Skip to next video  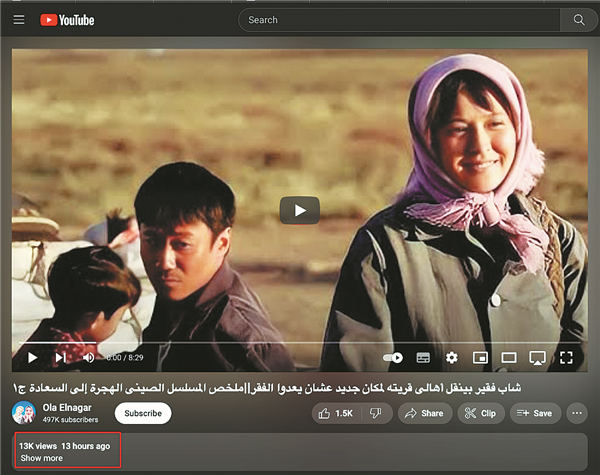click(60, 357)
